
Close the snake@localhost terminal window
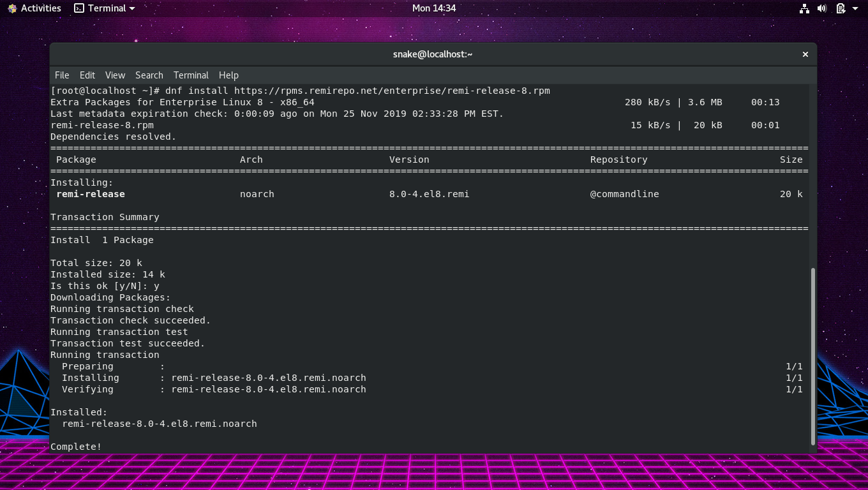point(805,54)
